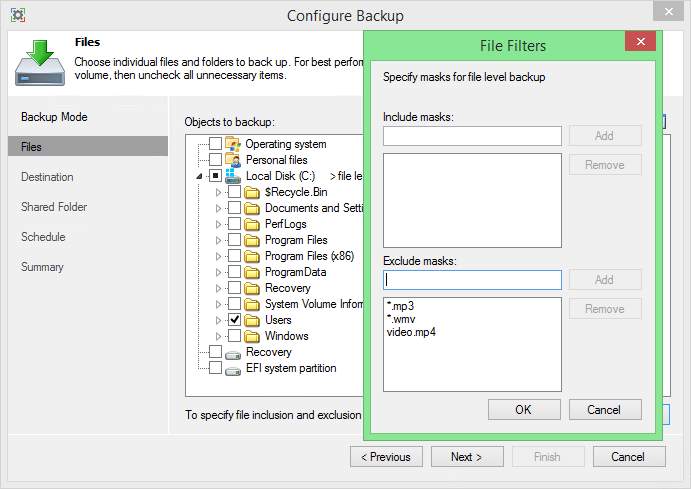Click the $Recycle.Bin folder icon
The image size is (691, 489).
[x=252, y=193]
